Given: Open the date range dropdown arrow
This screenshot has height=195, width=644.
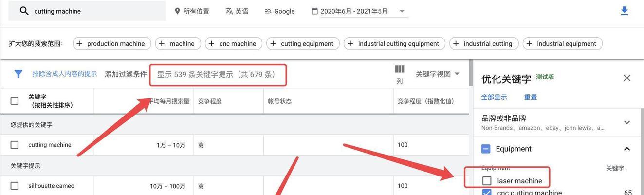Looking at the screenshot, I should [402, 11].
